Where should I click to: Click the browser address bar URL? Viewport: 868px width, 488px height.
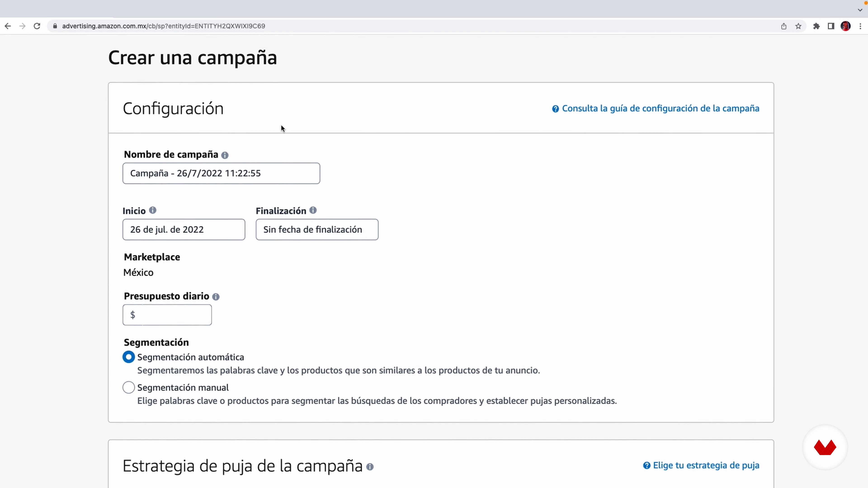(164, 26)
